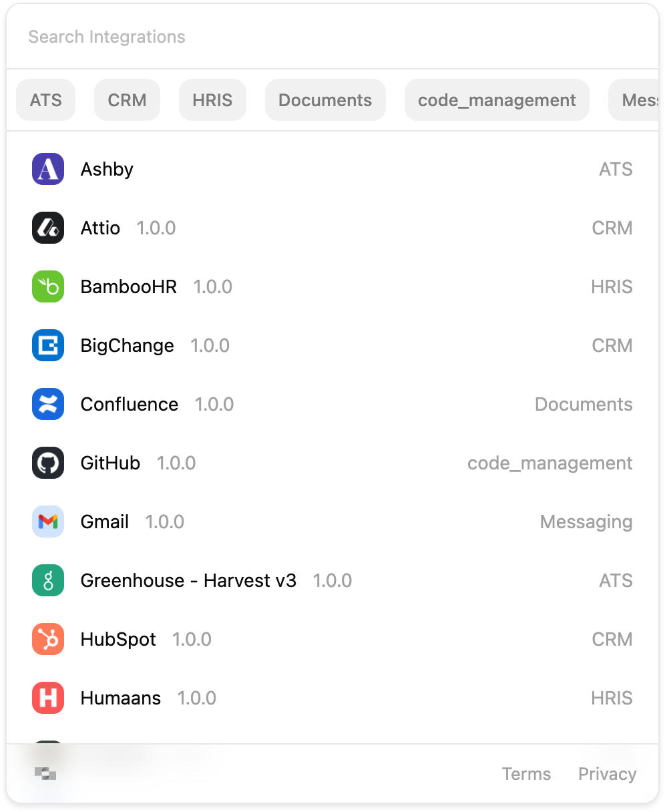The width and height of the screenshot is (665, 812).
Task: Select the Documents filter chip
Action: (x=325, y=99)
